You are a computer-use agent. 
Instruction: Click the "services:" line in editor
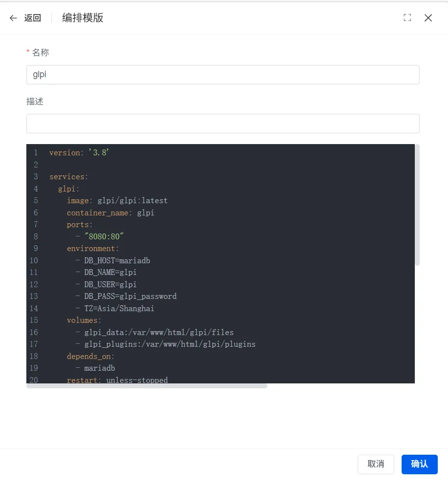click(x=69, y=177)
